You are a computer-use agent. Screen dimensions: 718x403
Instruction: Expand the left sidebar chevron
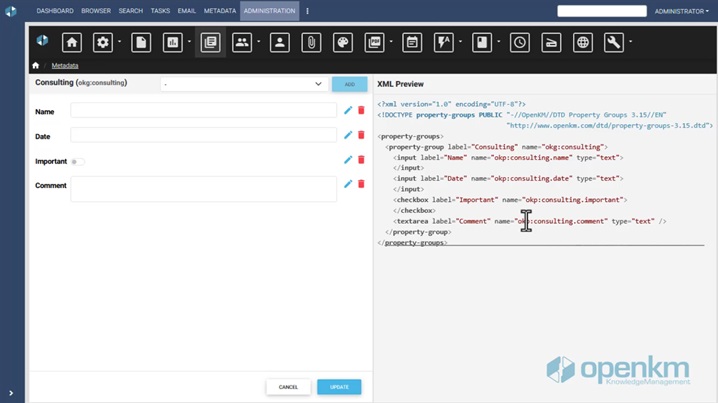click(11, 393)
